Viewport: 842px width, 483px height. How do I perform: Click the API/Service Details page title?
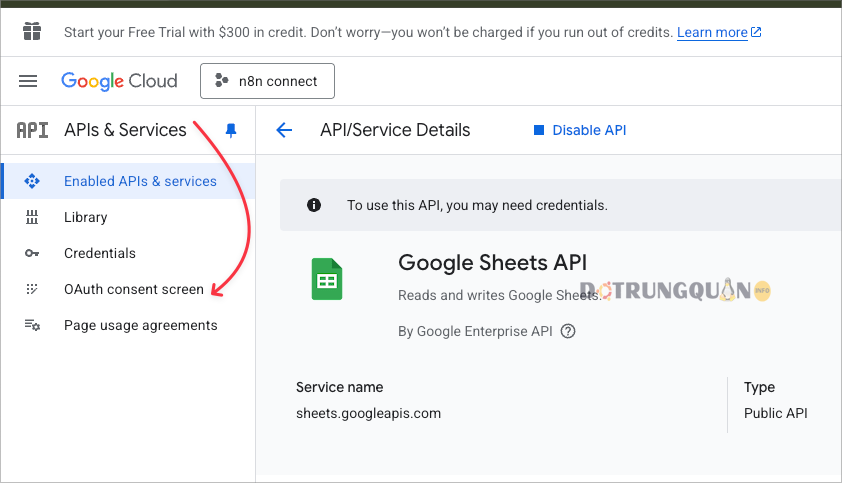click(x=395, y=130)
